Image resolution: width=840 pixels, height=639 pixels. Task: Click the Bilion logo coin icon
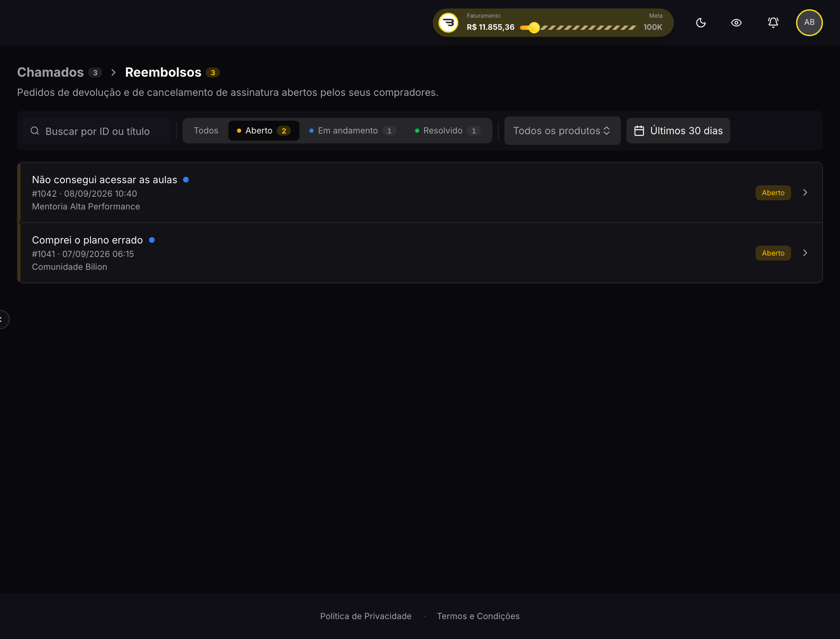coord(448,23)
